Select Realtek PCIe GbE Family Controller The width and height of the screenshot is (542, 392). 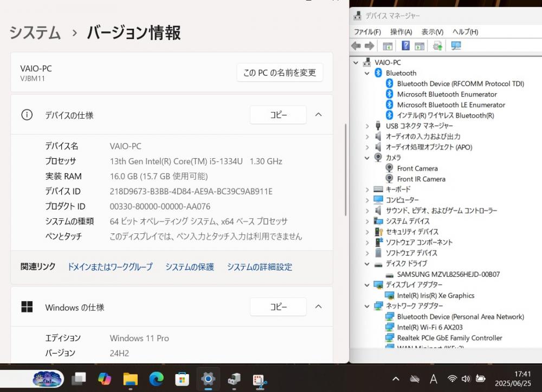449,338
